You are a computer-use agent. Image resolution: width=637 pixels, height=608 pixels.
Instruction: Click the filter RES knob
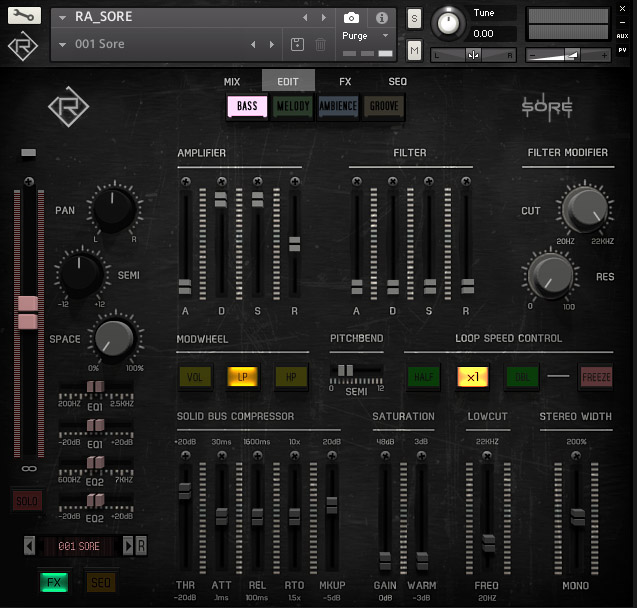[550, 276]
